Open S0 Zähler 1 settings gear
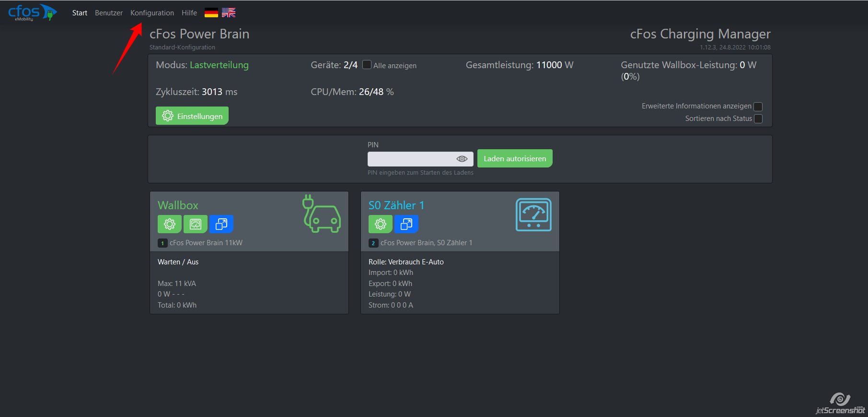The width and height of the screenshot is (868, 417). tap(381, 224)
